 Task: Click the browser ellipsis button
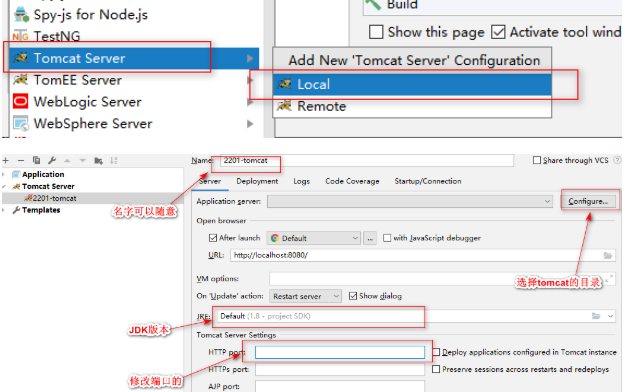pyautogui.click(x=370, y=238)
